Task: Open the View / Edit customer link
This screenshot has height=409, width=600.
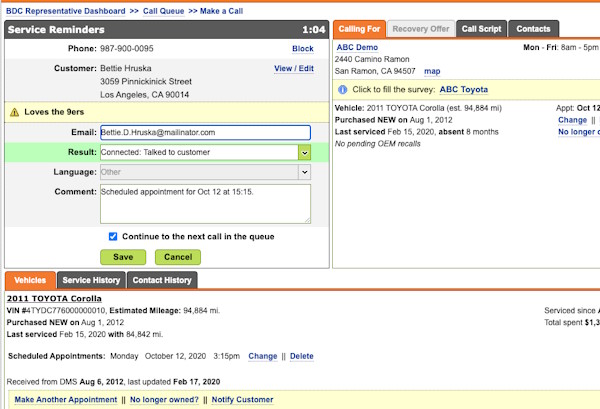Action: 293,69
